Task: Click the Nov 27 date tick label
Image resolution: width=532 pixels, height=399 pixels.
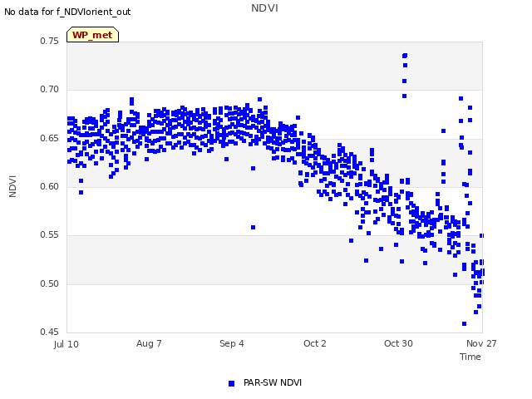Action: pyautogui.click(x=481, y=343)
